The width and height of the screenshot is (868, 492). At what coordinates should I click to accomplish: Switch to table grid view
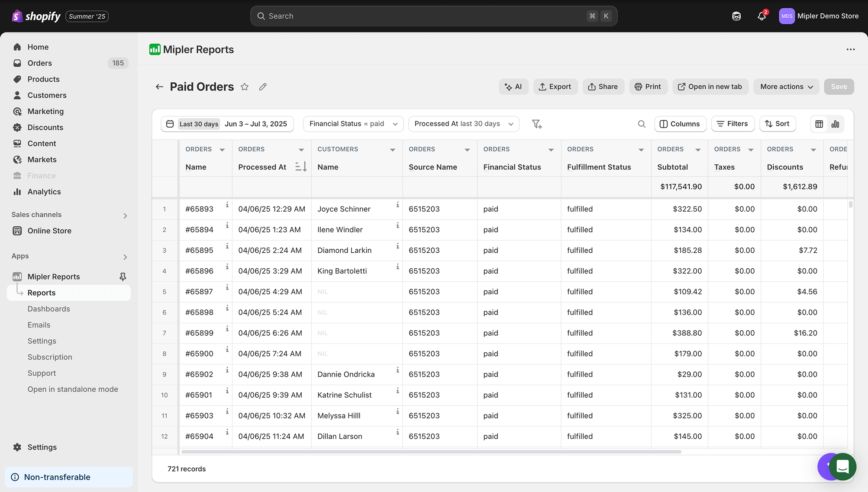pos(819,124)
